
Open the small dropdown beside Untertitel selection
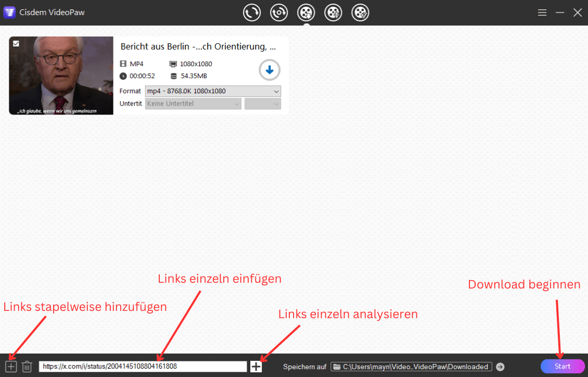[x=262, y=104]
